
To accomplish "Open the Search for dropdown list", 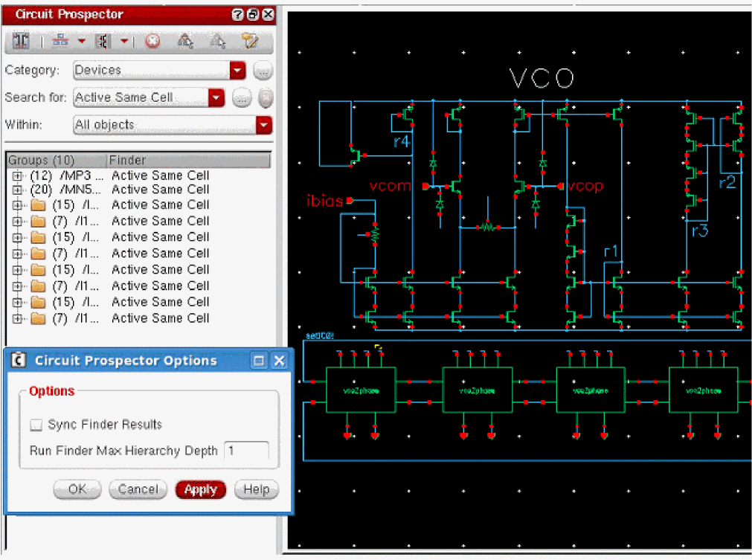I will point(216,98).
